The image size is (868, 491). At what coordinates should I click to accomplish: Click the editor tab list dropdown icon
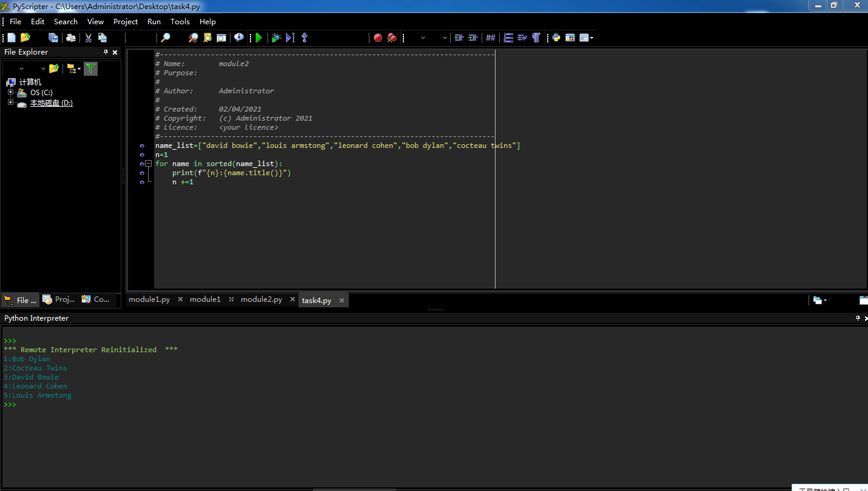pyautogui.click(x=820, y=300)
